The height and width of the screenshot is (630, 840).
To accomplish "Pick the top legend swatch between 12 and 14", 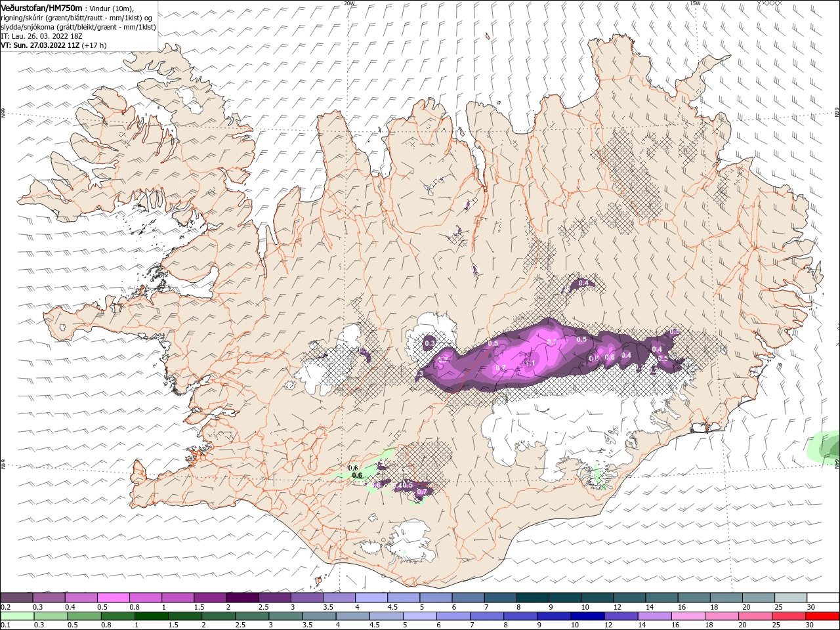I will pyautogui.click(x=630, y=597).
